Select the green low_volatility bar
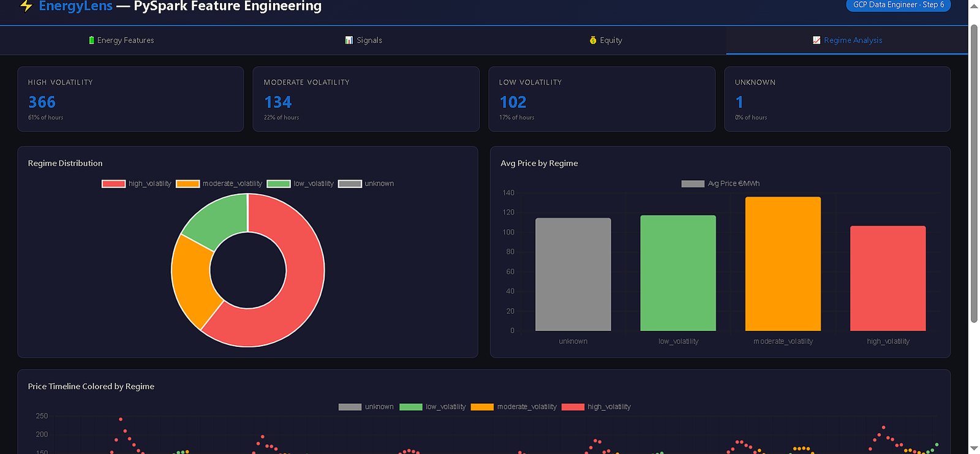 [678, 273]
